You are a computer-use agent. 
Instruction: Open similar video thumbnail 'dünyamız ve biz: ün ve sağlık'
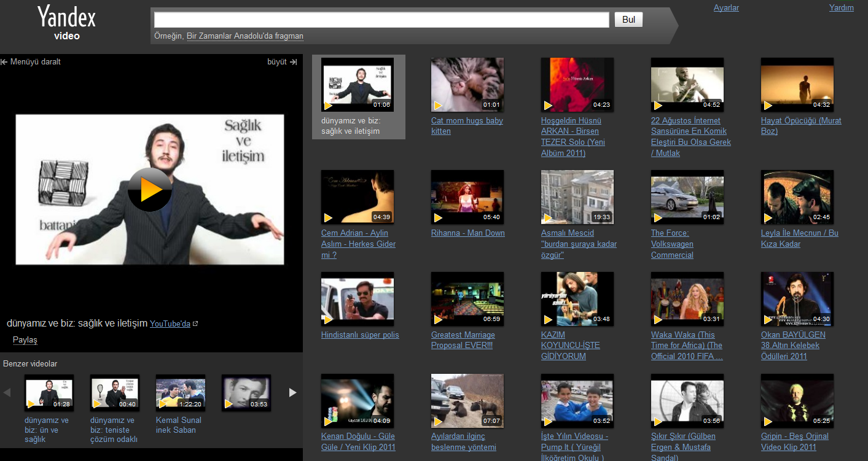click(49, 393)
